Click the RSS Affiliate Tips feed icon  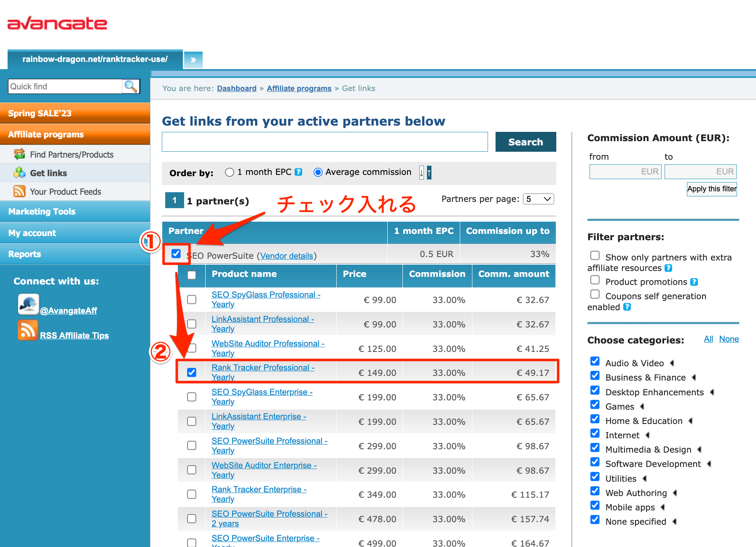pos(28,330)
